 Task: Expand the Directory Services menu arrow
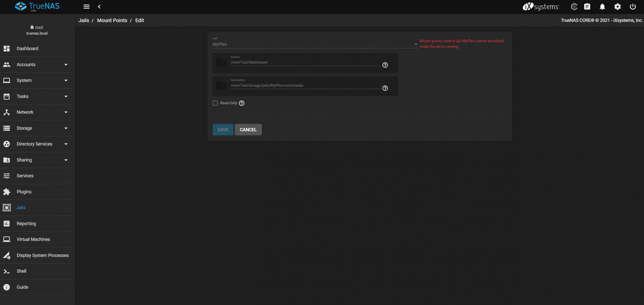[66, 144]
